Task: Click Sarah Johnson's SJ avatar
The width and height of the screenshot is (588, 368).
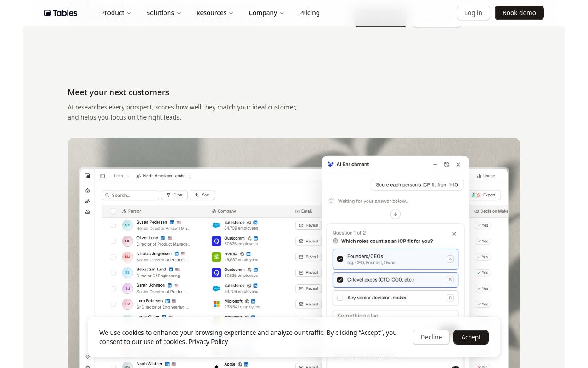Action: pyautogui.click(x=127, y=288)
